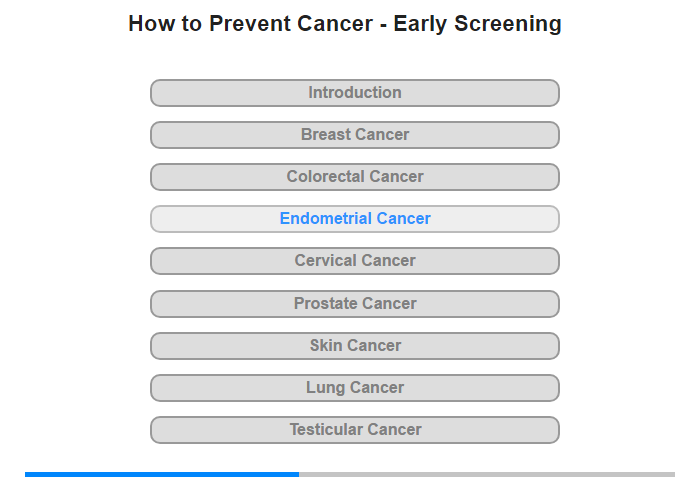Click where blue progress meets gray

(299, 474)
